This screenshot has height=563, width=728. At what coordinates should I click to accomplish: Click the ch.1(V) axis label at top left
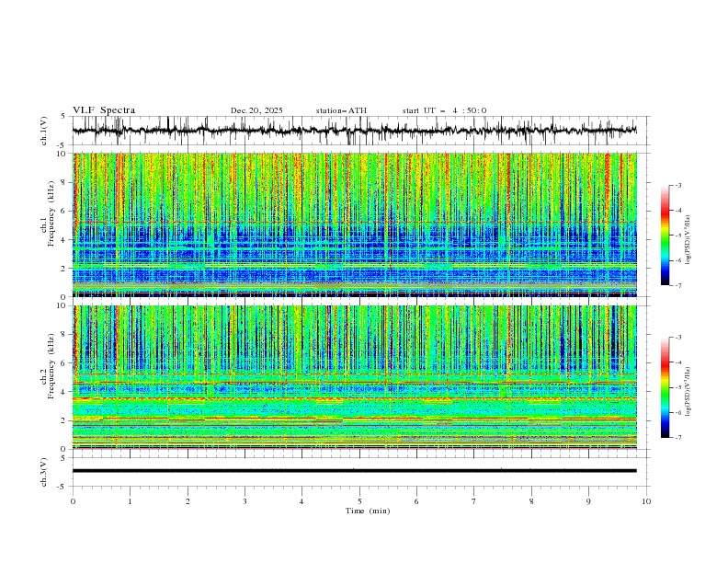tap(46, 131)
